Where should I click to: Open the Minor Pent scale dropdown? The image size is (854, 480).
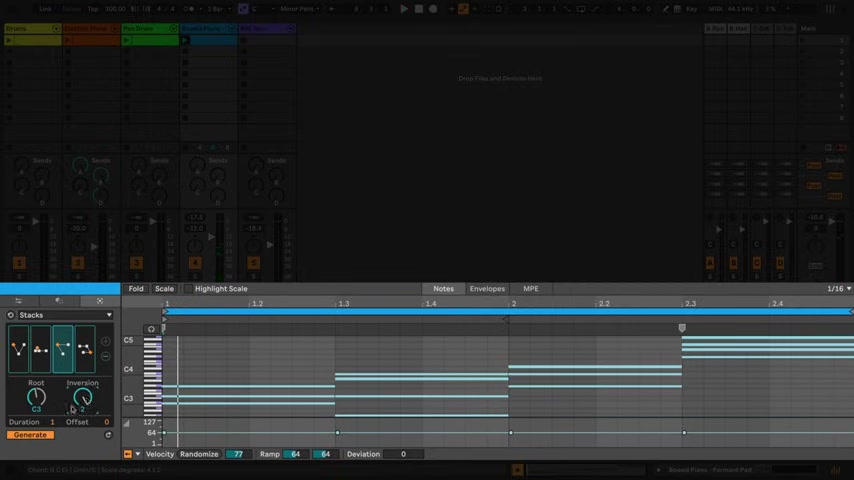click(x=299, y=9)
